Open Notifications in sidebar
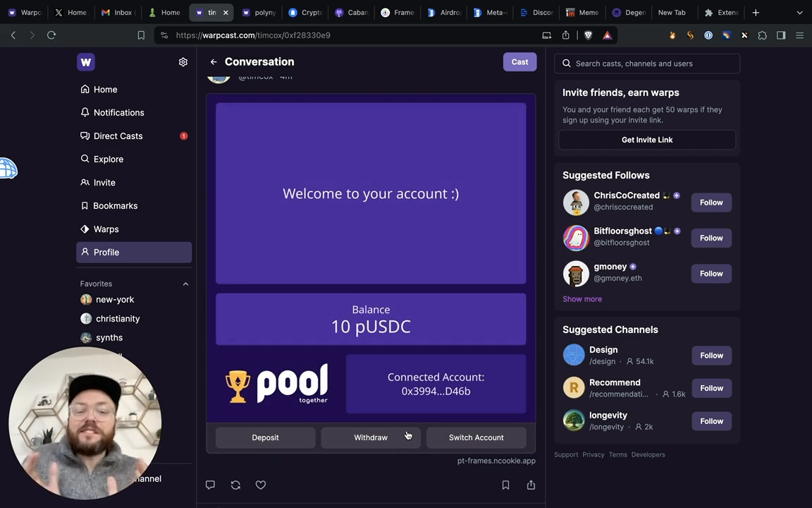Image resolution: width=812 pixels, height=508 pixels. click(x=134, y=112)
